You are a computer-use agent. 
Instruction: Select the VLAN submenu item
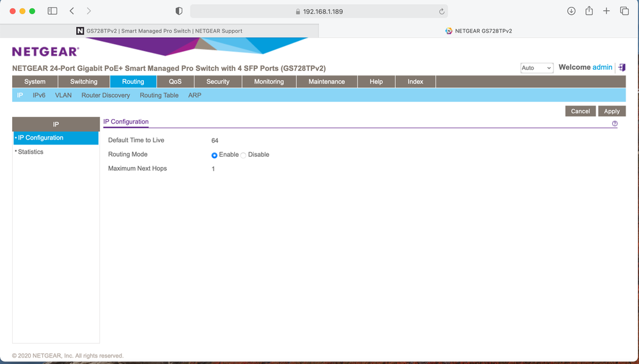coord(63,95)
